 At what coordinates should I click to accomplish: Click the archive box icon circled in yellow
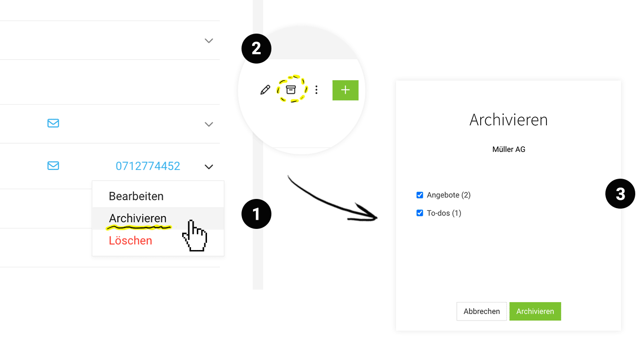[291, 89]
